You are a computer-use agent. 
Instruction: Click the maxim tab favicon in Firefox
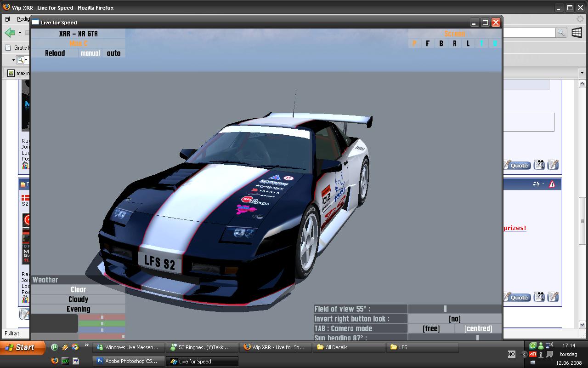tap(11, 73)
